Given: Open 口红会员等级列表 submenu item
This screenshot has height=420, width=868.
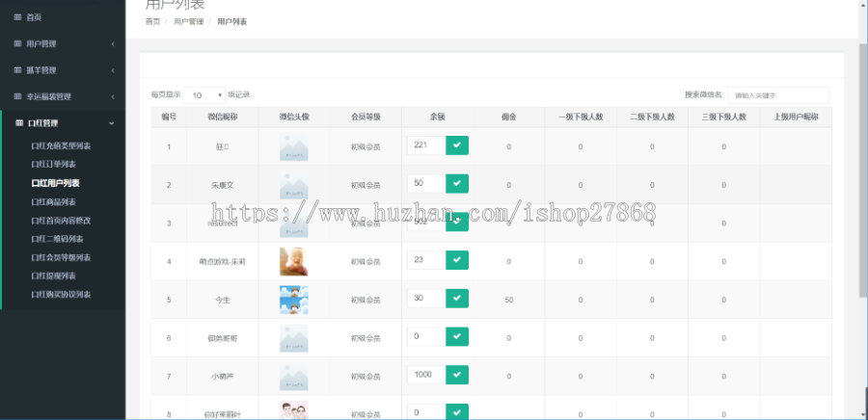Looking at the screenshot, I should [x=61, y=257].
